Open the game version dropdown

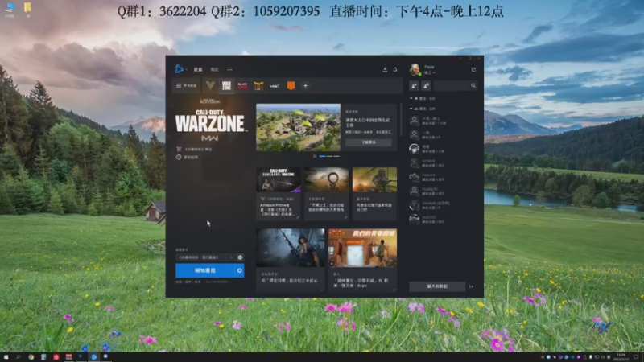point(205,257)
